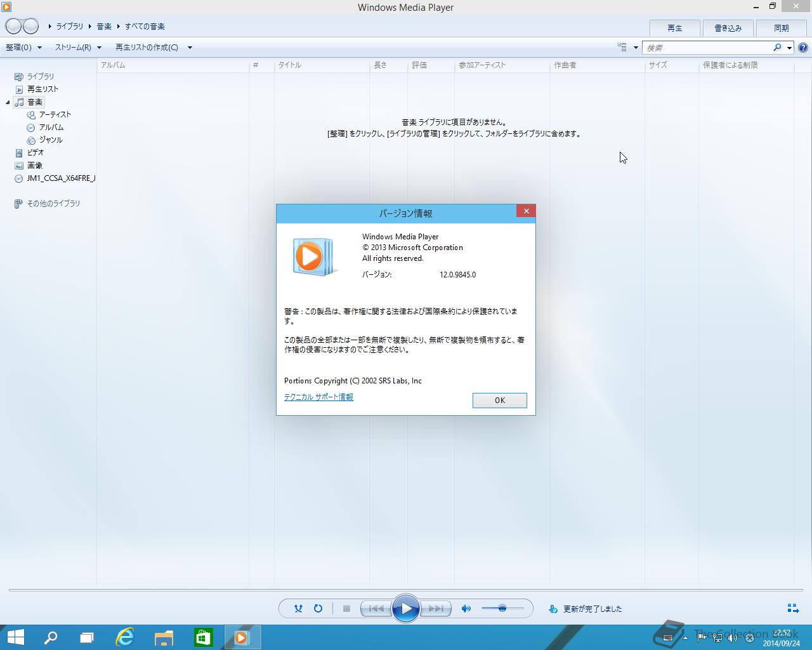The height and width of the screenshot is (650, 812).
Task: Sort by the サイズ column header
Action: [x=672, y=65]
